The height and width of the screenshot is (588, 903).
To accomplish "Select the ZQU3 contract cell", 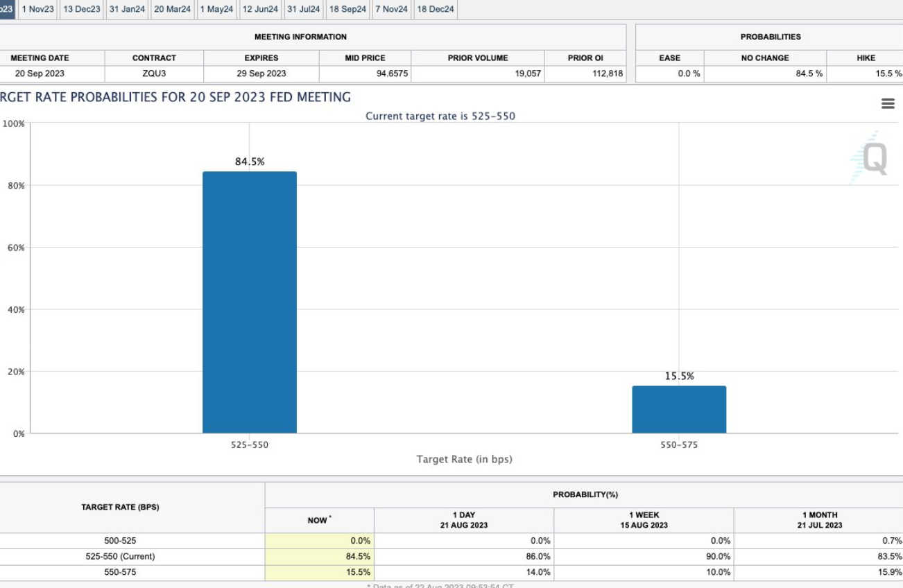I will click(x=154, y=73).
